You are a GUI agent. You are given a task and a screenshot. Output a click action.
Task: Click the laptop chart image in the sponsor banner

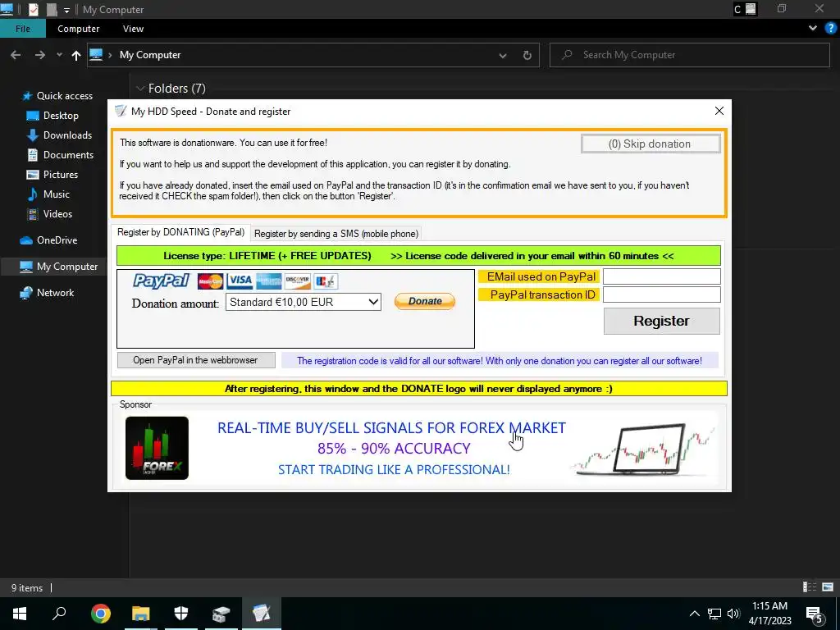coord(643,449)
